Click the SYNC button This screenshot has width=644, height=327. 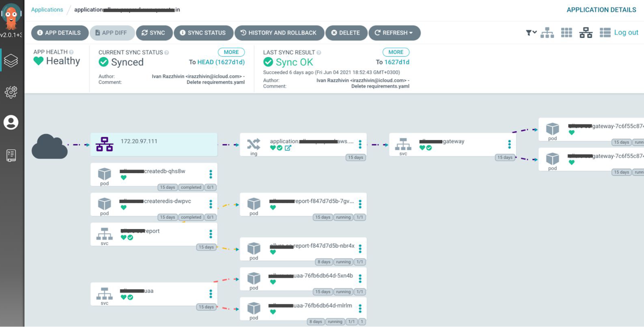(x=154, y=33)
